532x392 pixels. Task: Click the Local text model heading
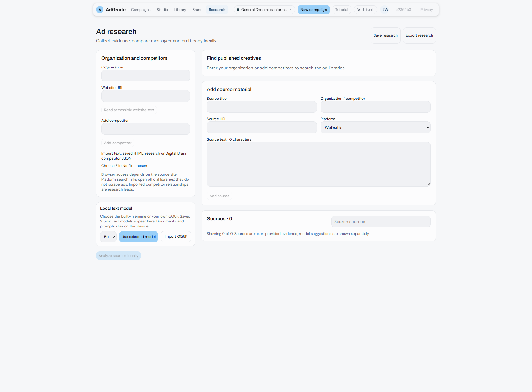coord(116,209)
